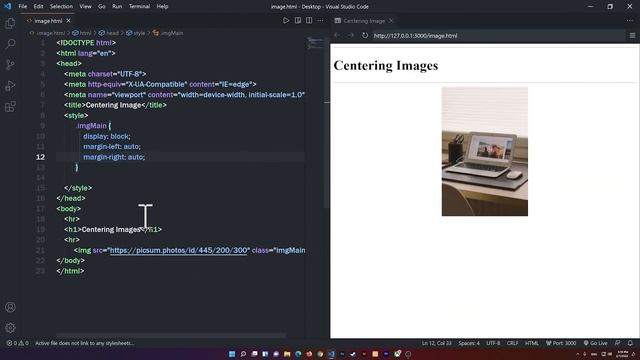Change line endings via CRLF item

(x=512, y=343)
